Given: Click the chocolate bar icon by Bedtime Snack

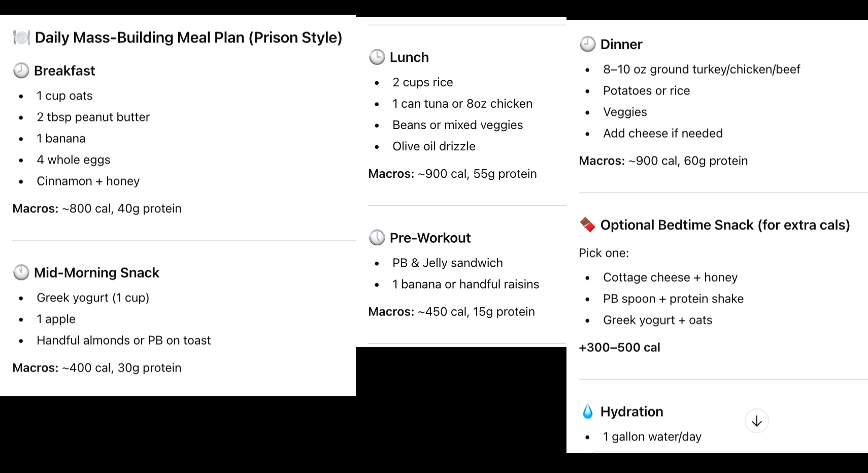Looking at the screenshot, I should click(587, 225).
